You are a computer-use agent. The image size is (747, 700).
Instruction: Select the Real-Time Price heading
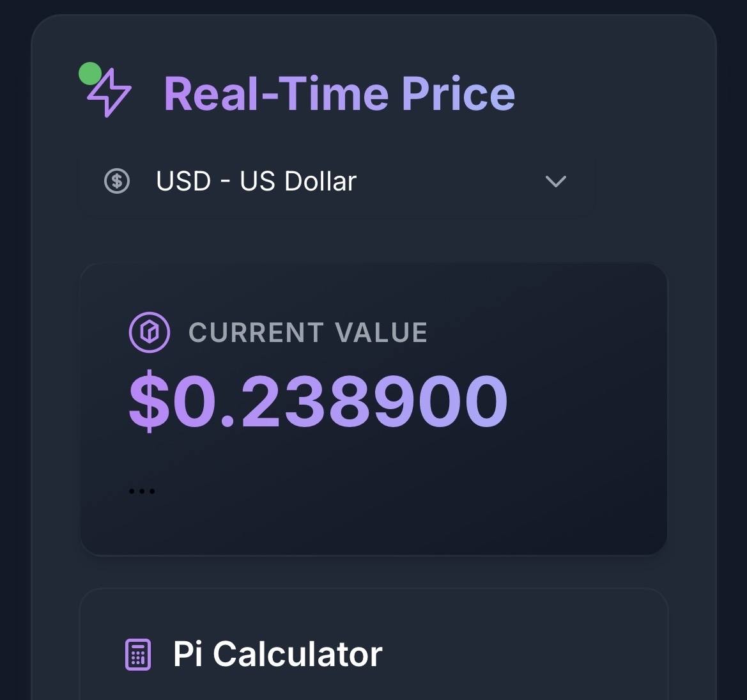point(339,94)
